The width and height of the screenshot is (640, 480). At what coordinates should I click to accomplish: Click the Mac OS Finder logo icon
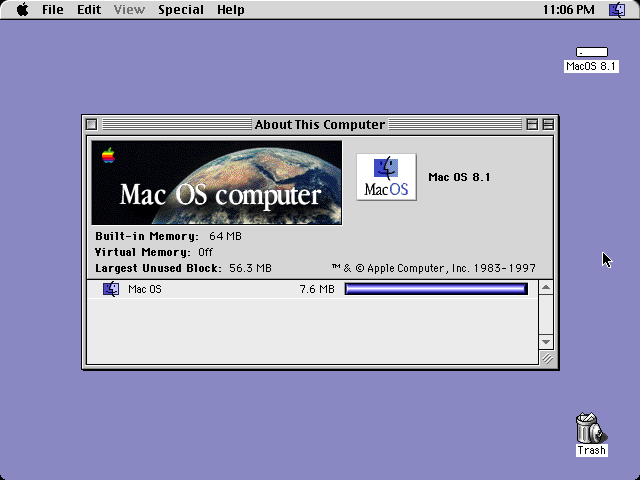[x=386, y=177]
